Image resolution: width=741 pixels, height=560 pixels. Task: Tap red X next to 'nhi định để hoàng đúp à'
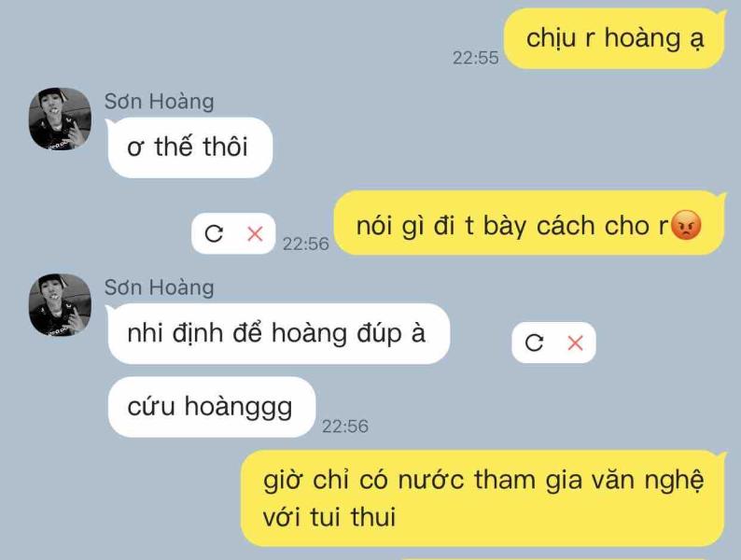575,343
